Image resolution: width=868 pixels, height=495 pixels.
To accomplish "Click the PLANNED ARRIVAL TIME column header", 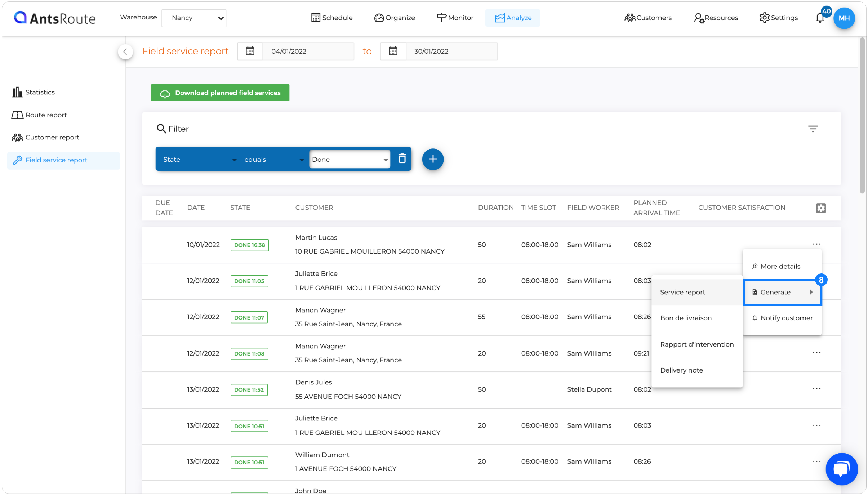I will 656,208.
